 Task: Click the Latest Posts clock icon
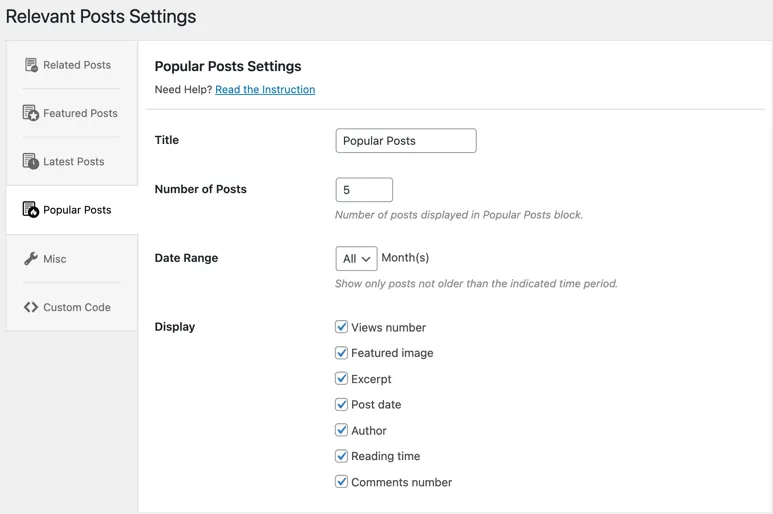(x=31, y=161)
